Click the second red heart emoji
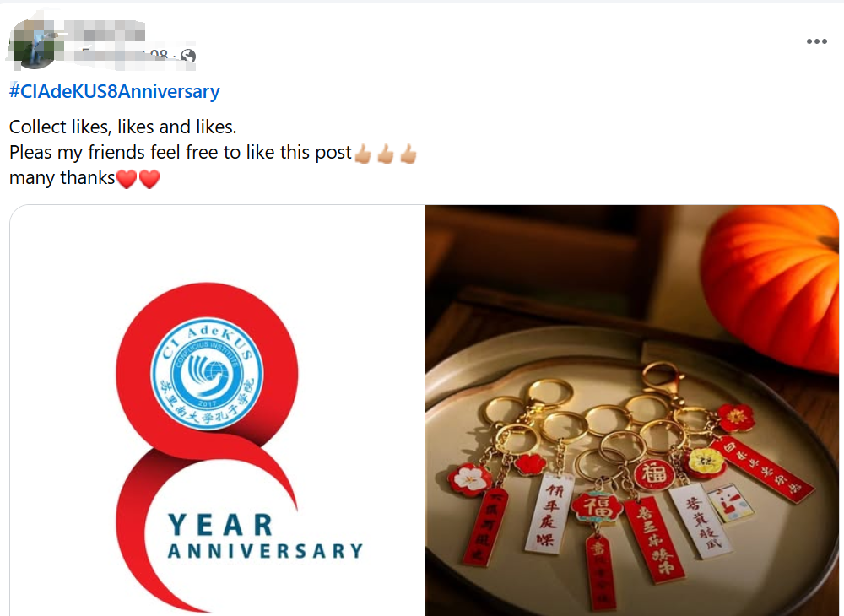 pyautogui.click(x=149, y=179)
